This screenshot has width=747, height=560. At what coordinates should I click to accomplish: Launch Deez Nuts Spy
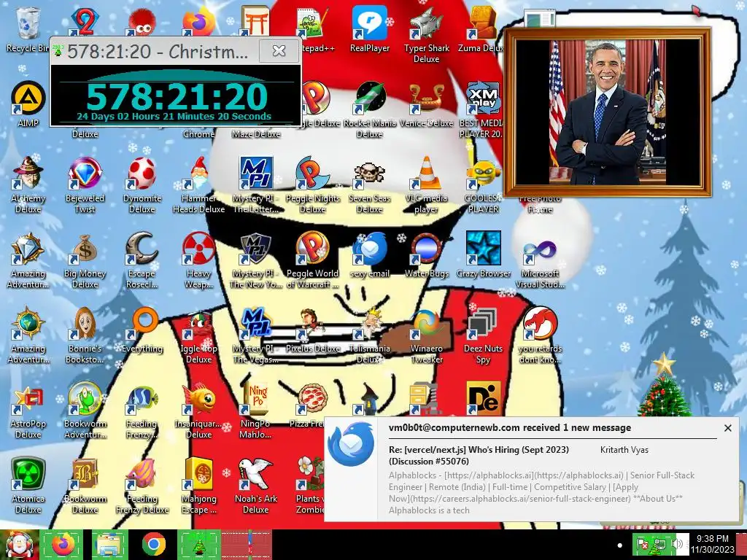pos(483,335)
